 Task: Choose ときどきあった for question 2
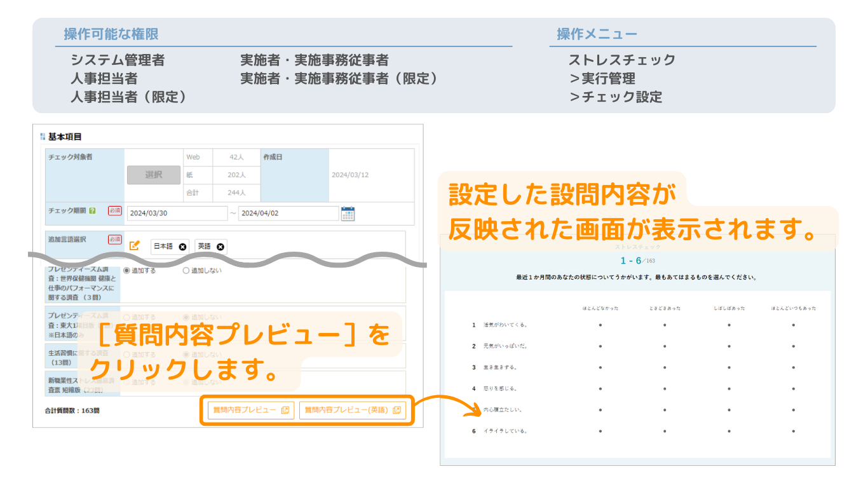coord(665,346)
